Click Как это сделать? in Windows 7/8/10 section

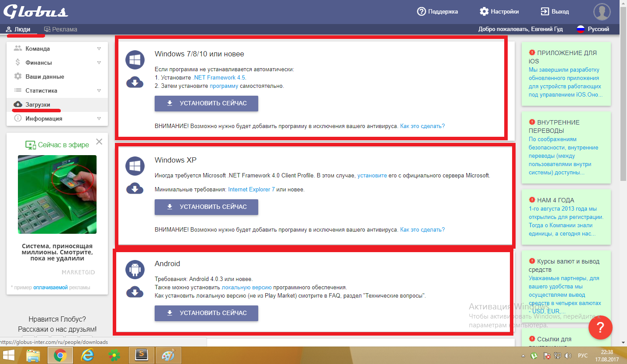[423, 126]
